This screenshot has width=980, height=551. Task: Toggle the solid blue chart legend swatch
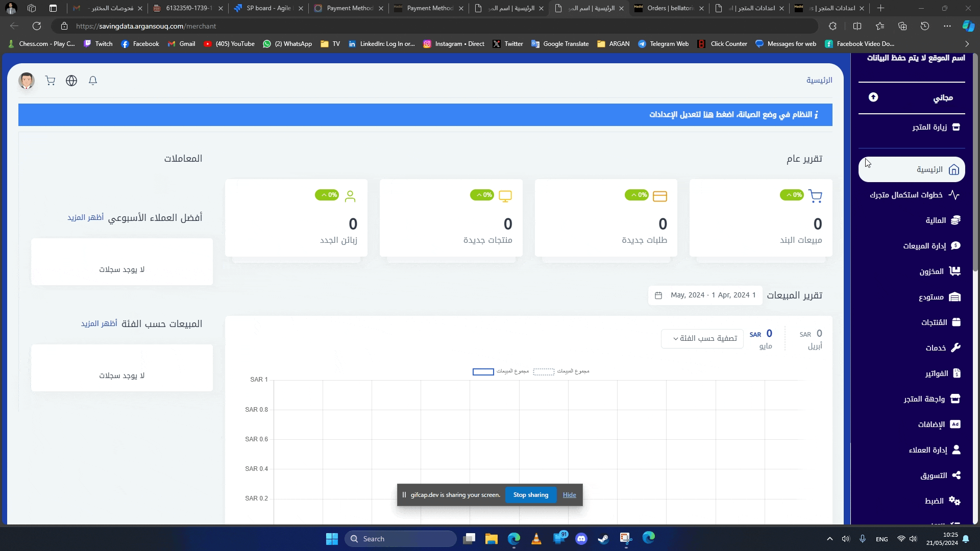[x=483, y=372]
